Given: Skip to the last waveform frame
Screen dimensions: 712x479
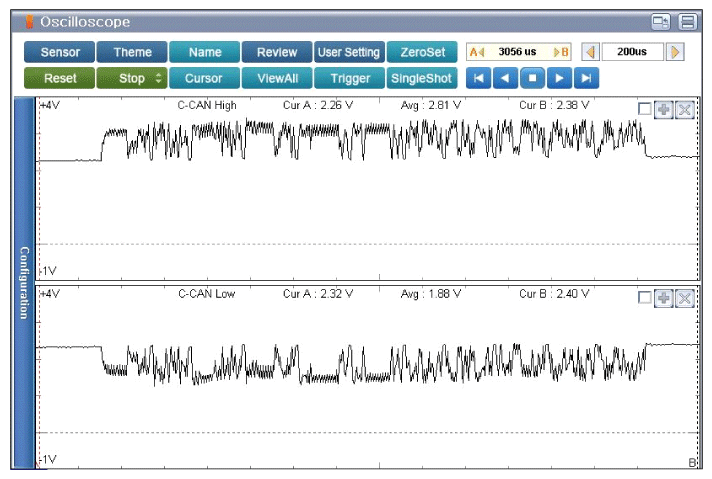Looking at the screenshot, I should click(587, 78).
